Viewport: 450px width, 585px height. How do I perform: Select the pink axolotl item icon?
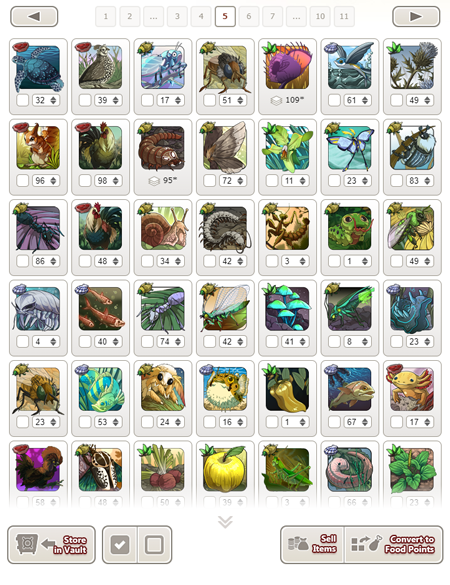(412, 389)
